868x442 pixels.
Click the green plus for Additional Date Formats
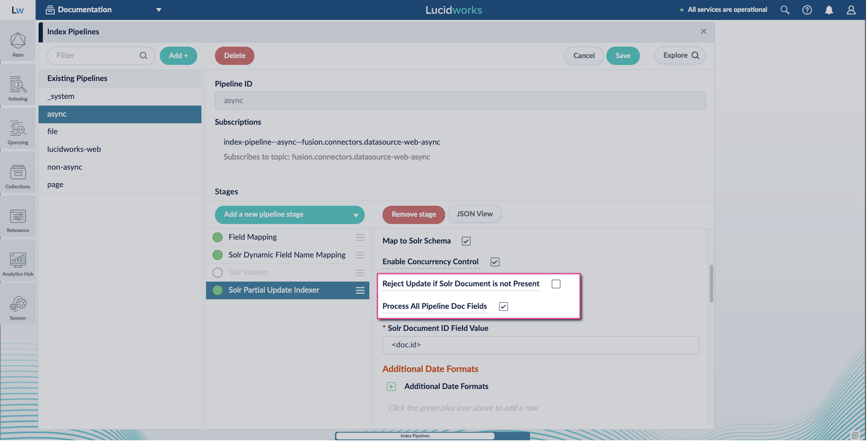[x=391, y=386]
